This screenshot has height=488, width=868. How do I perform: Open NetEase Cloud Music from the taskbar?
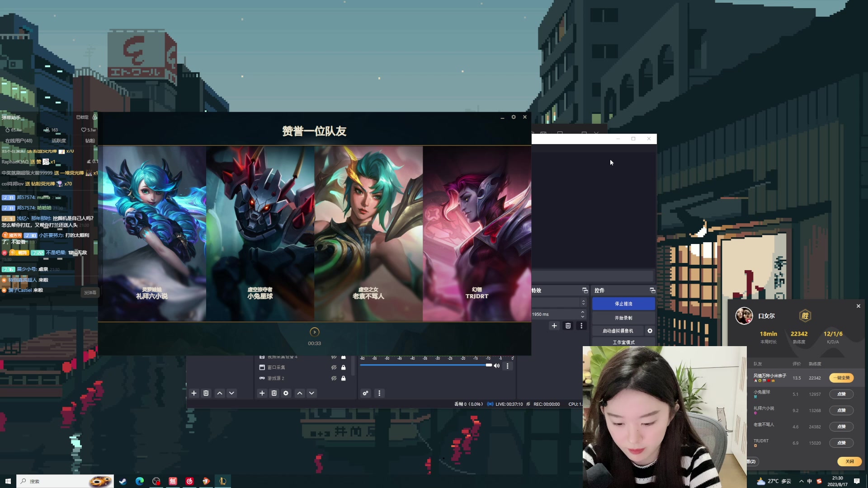point(189,481)
